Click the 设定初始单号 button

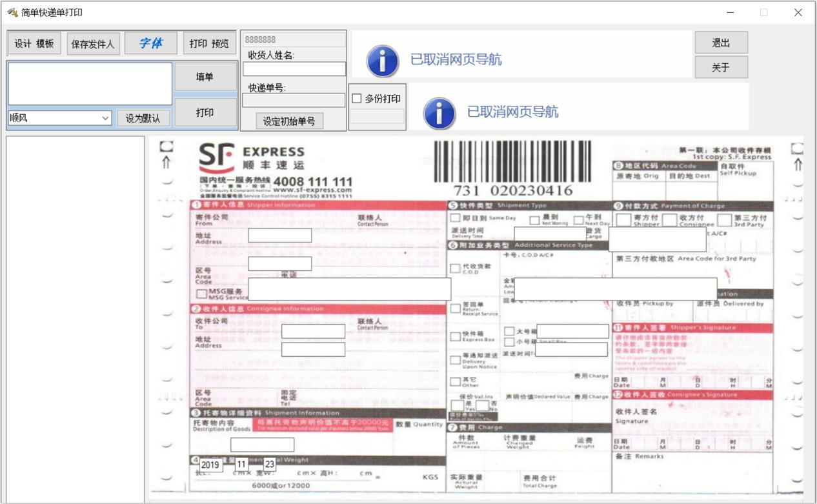[289, 121]
